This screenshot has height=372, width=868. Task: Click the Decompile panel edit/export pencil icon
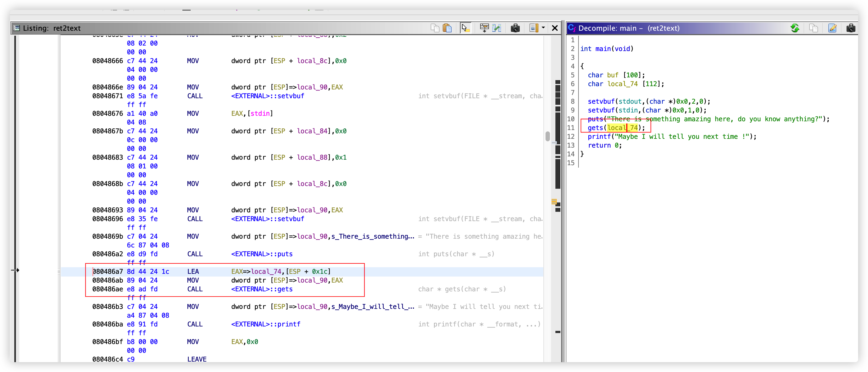832,28
